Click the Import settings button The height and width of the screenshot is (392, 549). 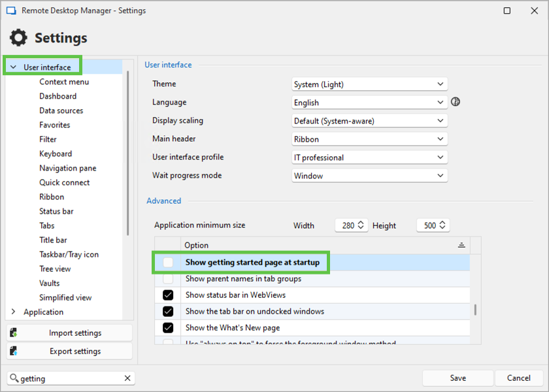coord(69,333)
